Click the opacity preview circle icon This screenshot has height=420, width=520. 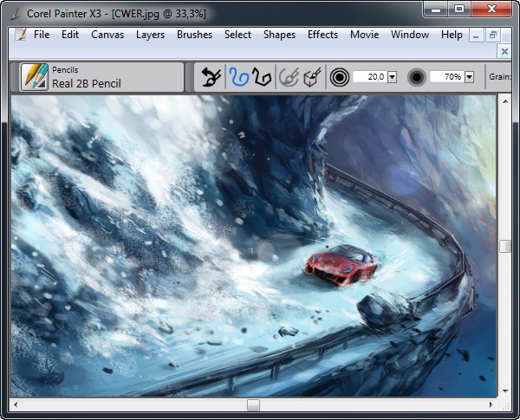[x=417, y=77]
